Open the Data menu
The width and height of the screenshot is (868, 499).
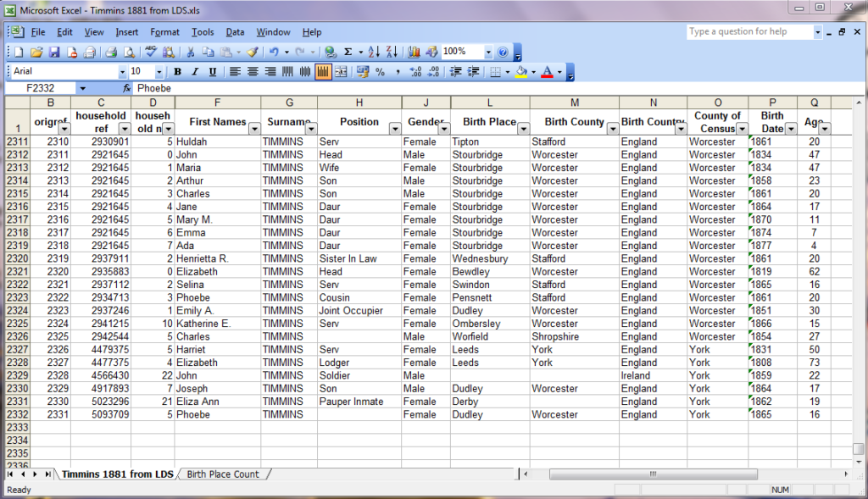(x=235, y=32)
